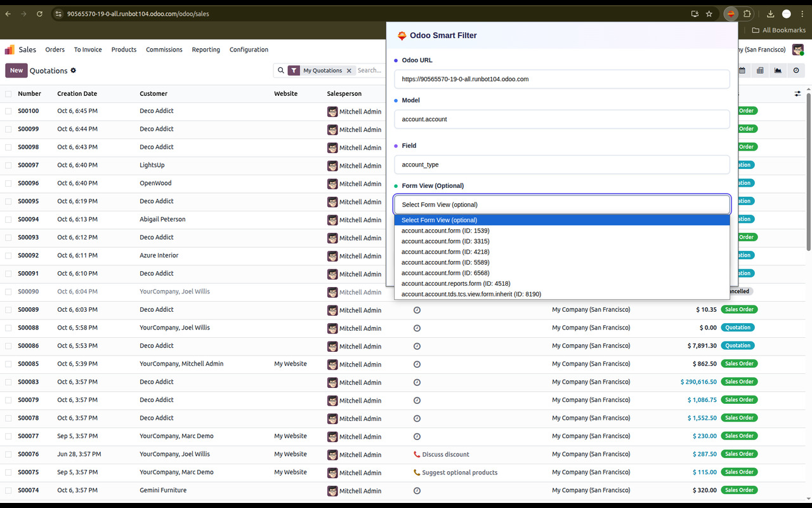Click Mitchell Admin avatar on S00100 row
The image size is (812, 508).
click(332, 111)
